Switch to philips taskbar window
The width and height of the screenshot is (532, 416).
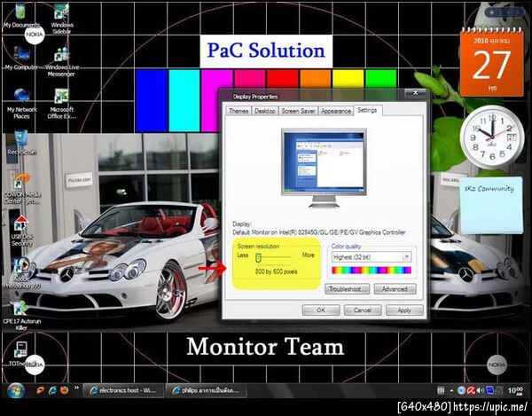pyautogui.click(x=206, y=390)
